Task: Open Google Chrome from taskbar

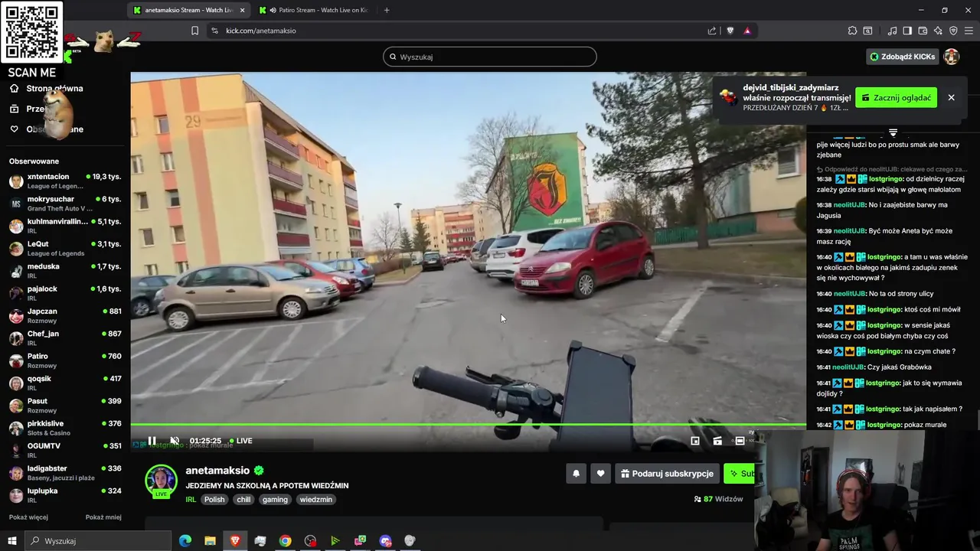Action: (285, 541)
